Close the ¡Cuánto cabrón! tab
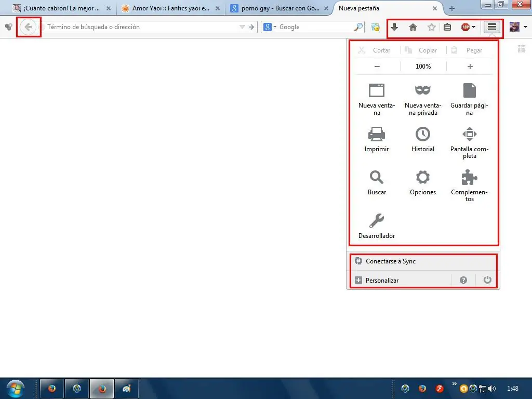The width and height of the screenshot is (532, 399). tap(109, 8)
